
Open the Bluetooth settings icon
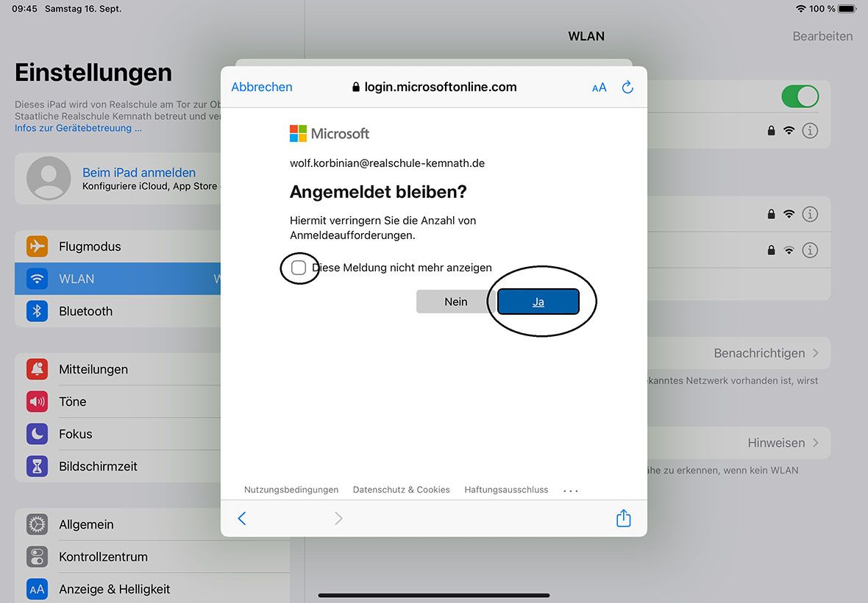tap(37, 311)
